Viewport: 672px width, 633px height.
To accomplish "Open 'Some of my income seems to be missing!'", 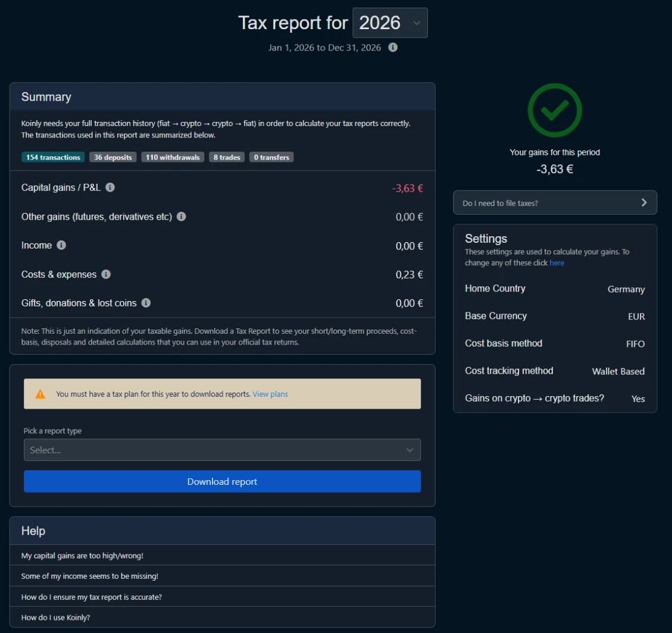I will click(x=222, y=576).
